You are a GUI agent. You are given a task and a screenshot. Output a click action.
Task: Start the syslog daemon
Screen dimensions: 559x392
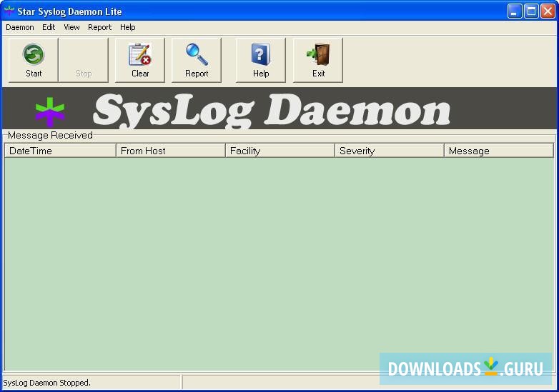[x=33, y=60]
